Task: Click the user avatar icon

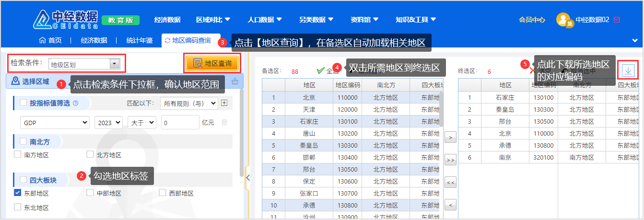Action: [x=563, y=20]
